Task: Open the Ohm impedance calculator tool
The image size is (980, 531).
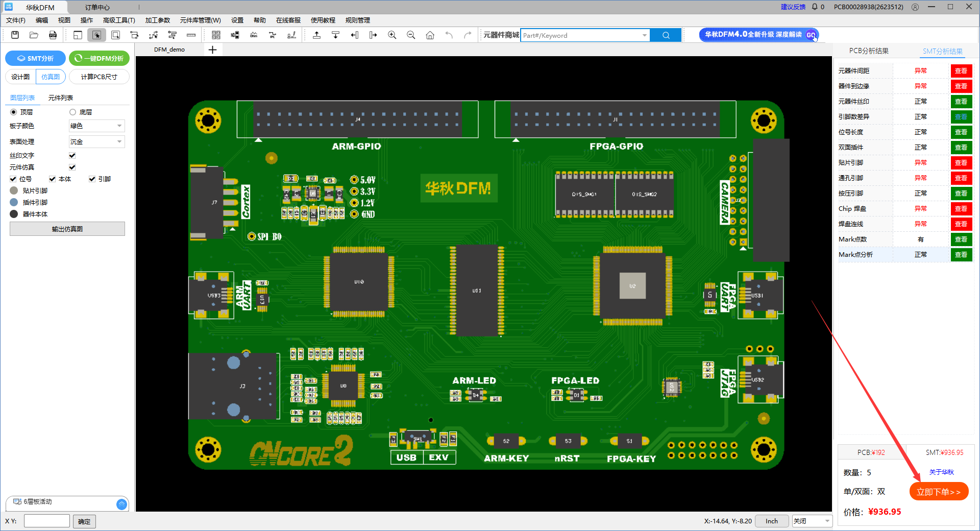Action: pyautogui.click(x=254, y=35)
